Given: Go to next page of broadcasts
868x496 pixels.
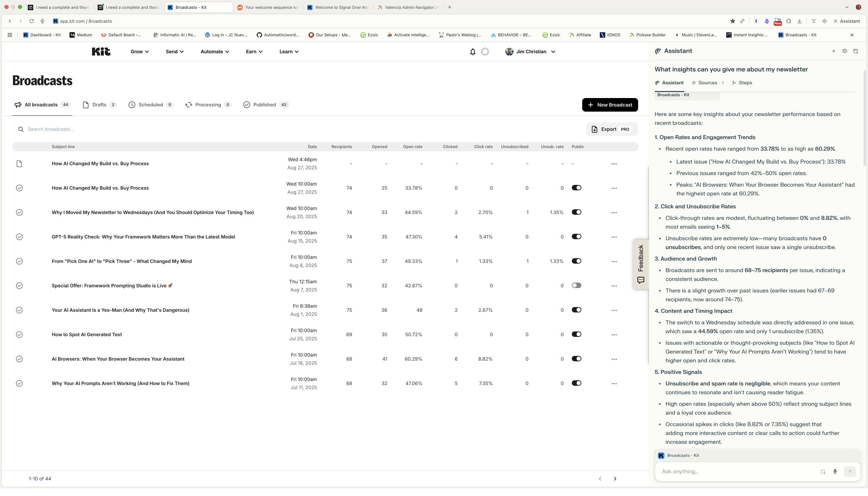Looking at the screenshot, I should click(615, 479).
